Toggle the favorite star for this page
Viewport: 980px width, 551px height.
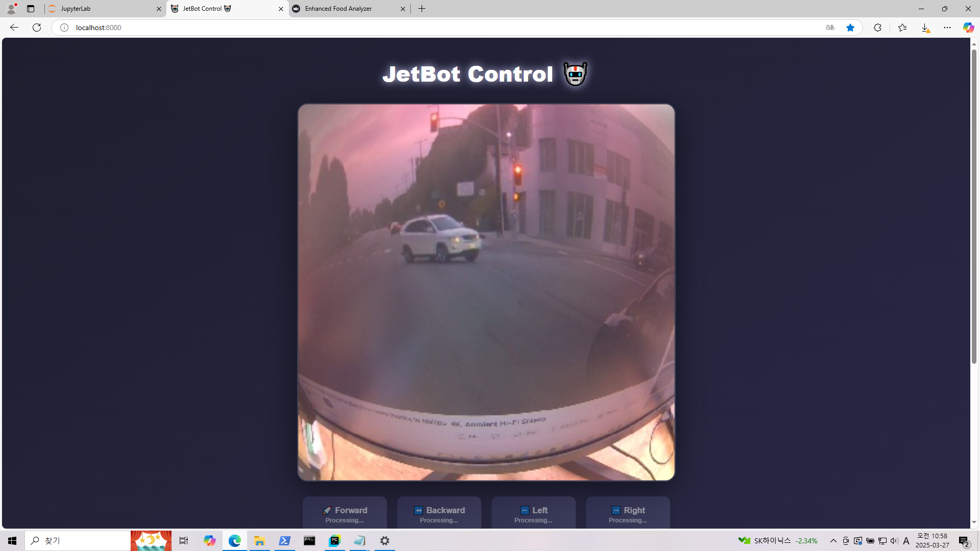point(850,28)
